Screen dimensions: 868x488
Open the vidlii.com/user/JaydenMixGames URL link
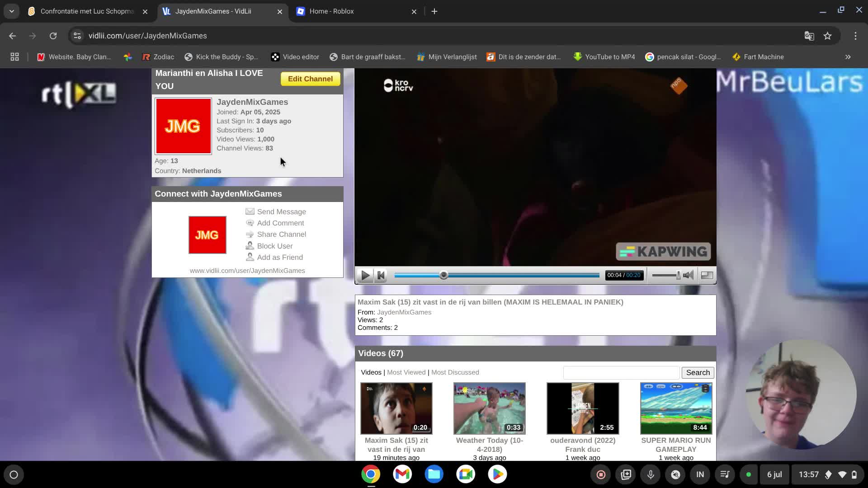(x=247, y=271)
